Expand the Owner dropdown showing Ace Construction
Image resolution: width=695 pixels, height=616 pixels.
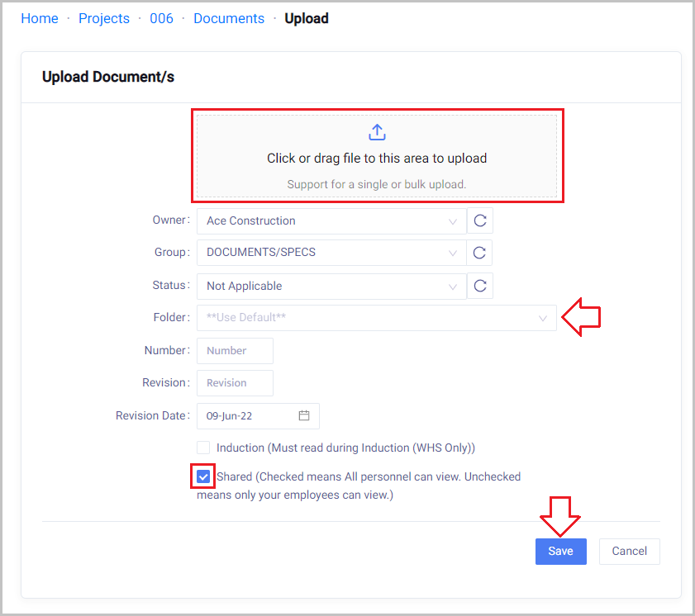tap(331, 221)
